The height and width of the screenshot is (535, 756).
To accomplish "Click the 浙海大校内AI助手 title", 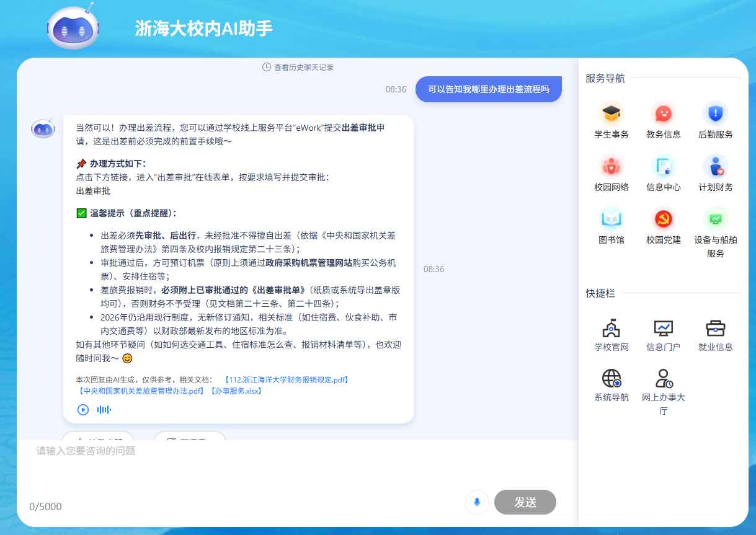I will coord(204,29).
